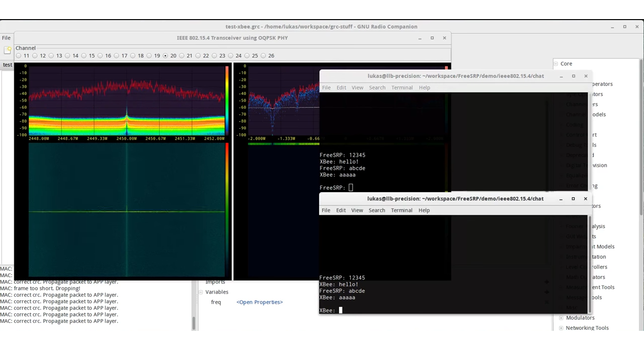Click the Open Properties link for freq

(259, 302)
